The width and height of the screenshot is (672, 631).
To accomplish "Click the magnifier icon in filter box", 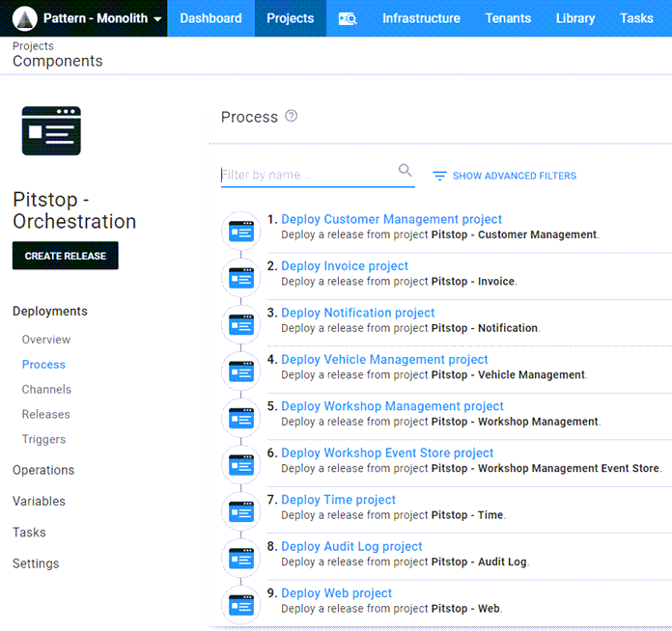I will pyautogui.click(x=406, y=171).
